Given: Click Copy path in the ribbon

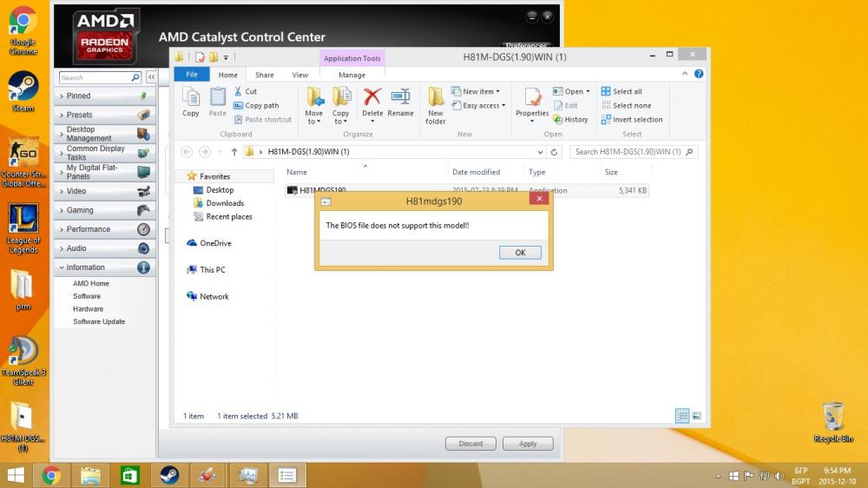Looking at the screenshot, I should click(x=256, y=105).
